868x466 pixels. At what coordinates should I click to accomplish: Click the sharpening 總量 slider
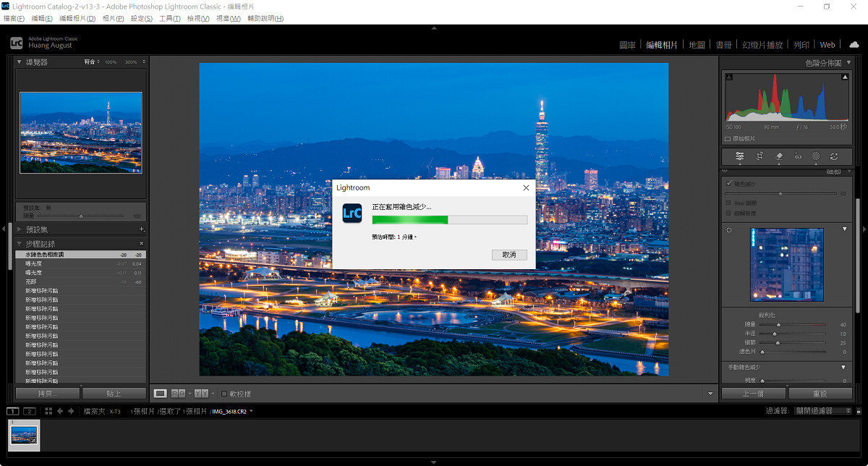(778, 325)
